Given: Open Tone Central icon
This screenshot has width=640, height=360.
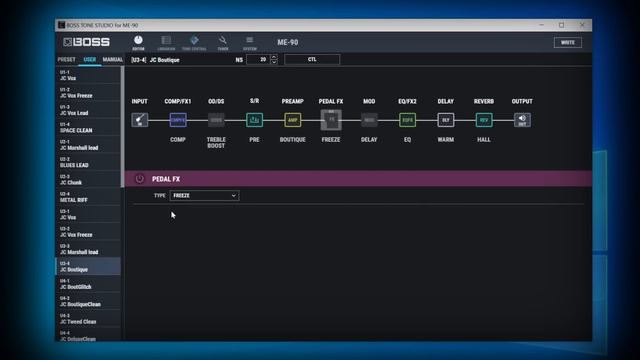Looking at the screenshot, I should (x=194, y=43).
